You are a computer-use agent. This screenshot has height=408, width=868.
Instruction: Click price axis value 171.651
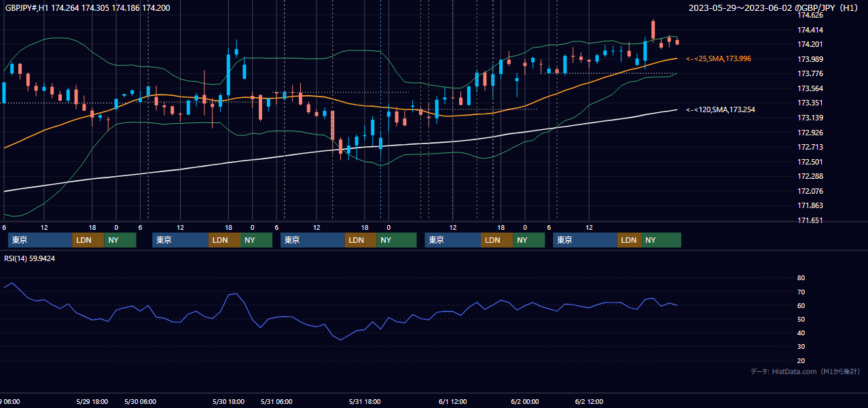pos(810,220)
